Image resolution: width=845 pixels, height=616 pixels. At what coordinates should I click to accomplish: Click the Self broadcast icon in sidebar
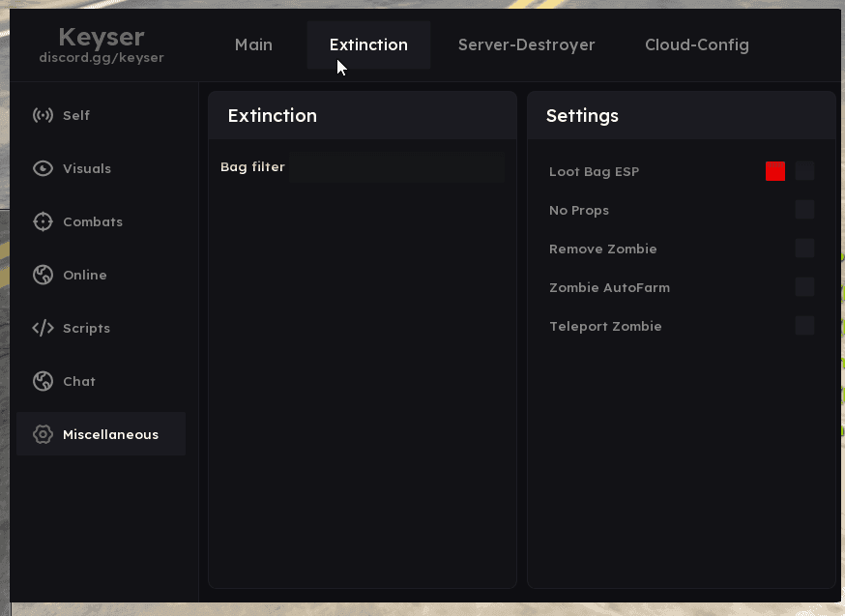[x=43, y=116]
